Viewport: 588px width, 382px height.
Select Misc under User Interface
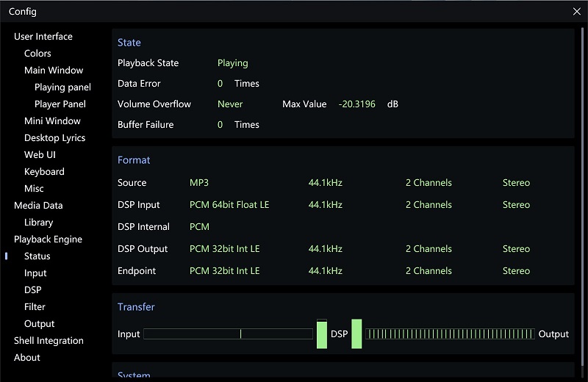[x=34, y=188]
